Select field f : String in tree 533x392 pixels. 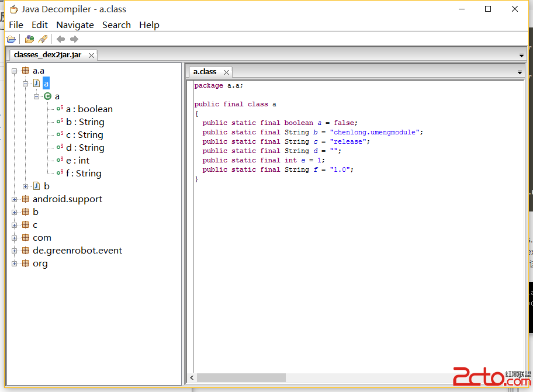tap(84, 174)
